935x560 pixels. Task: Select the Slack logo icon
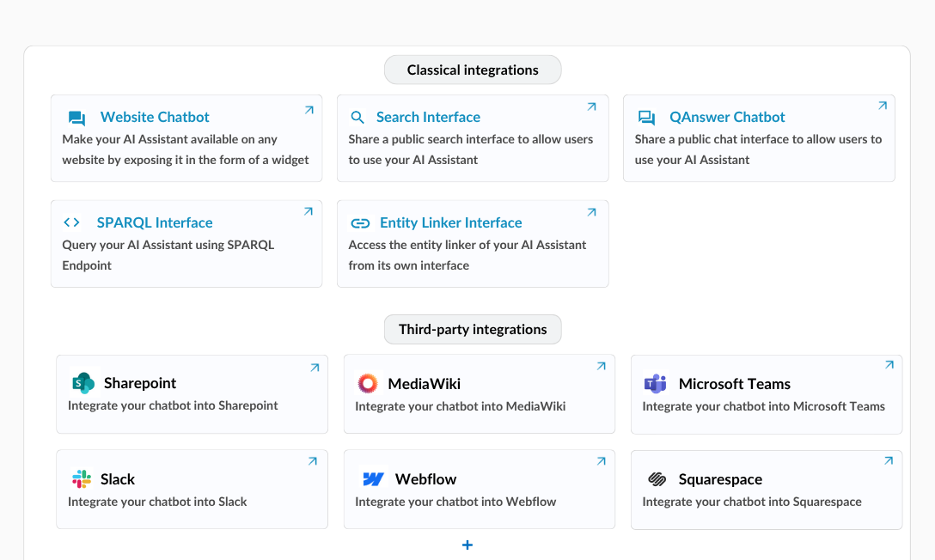tap(81, 478)
